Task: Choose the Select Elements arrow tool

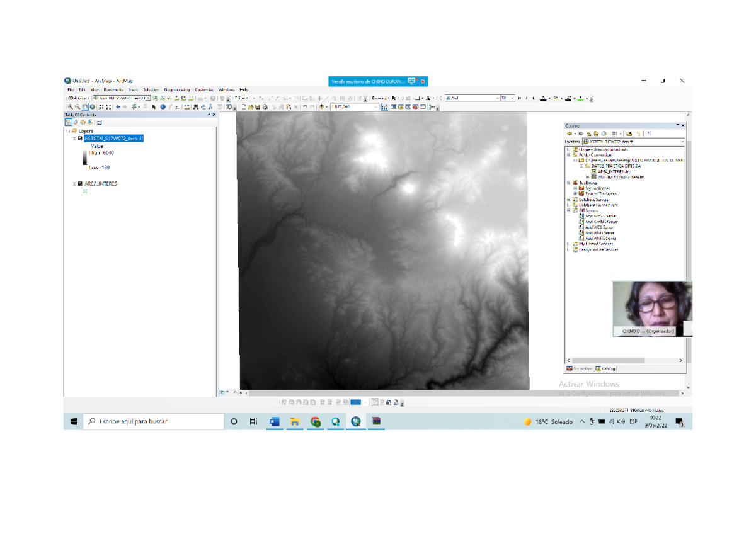Action: [x=154, y=107]
